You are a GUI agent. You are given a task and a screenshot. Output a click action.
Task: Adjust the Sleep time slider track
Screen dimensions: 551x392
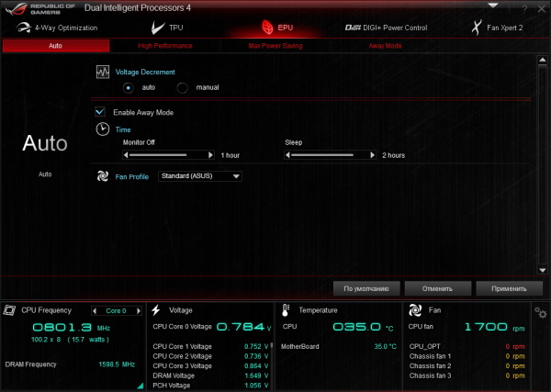(330, 155)
